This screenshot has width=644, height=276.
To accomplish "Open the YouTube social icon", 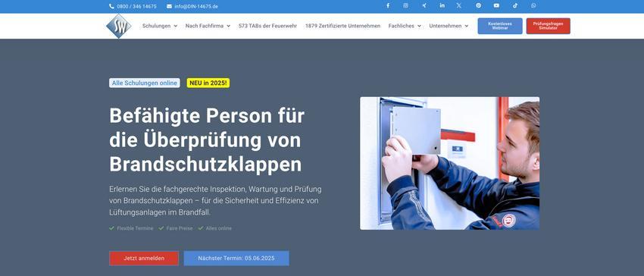I will (496, 6).
